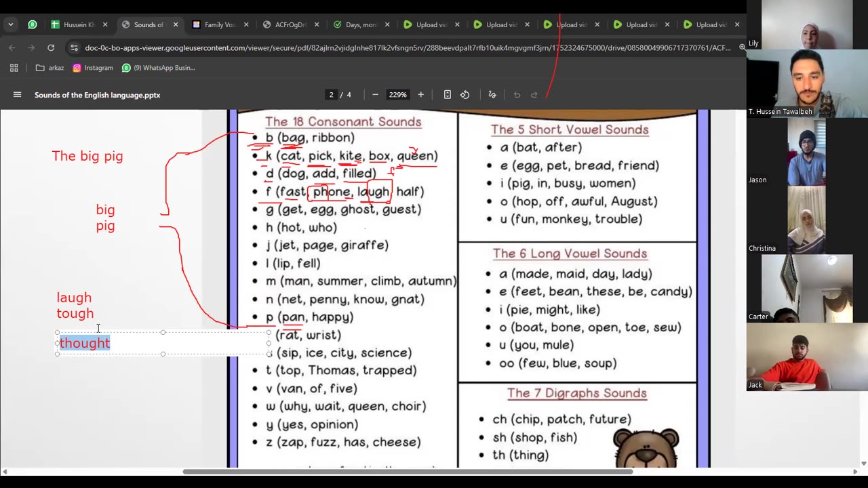Click the annotation The big pig

point(87,156)
